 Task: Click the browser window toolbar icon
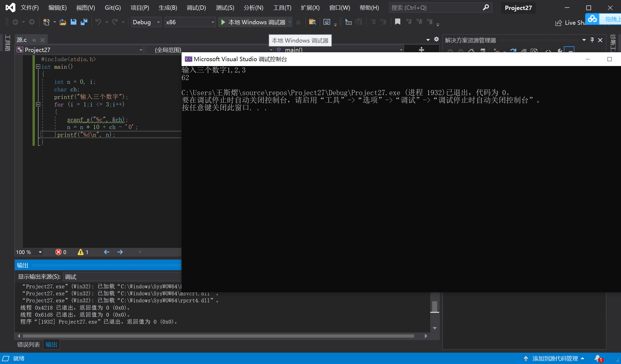(x=327, y=22)
